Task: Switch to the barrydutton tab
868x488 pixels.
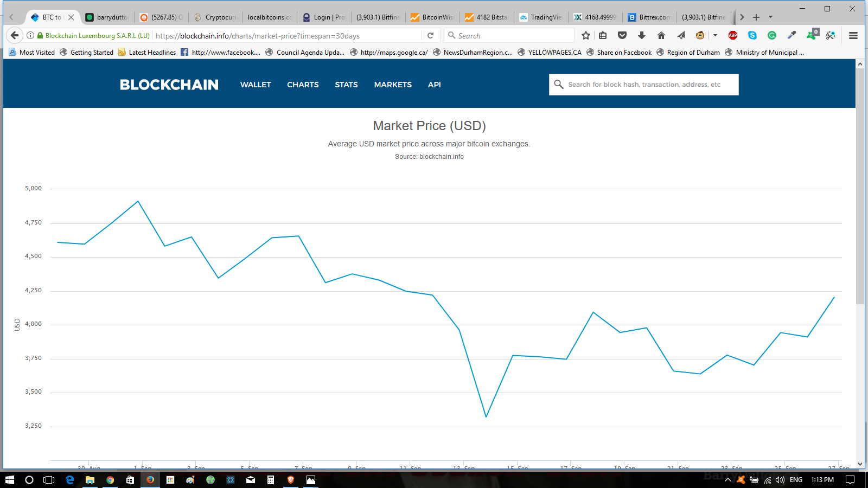Action: coord(107,17)
